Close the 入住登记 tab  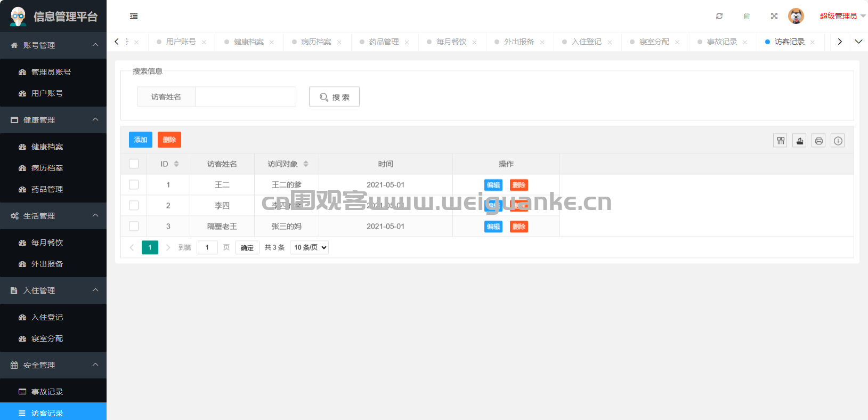[610, 42]
